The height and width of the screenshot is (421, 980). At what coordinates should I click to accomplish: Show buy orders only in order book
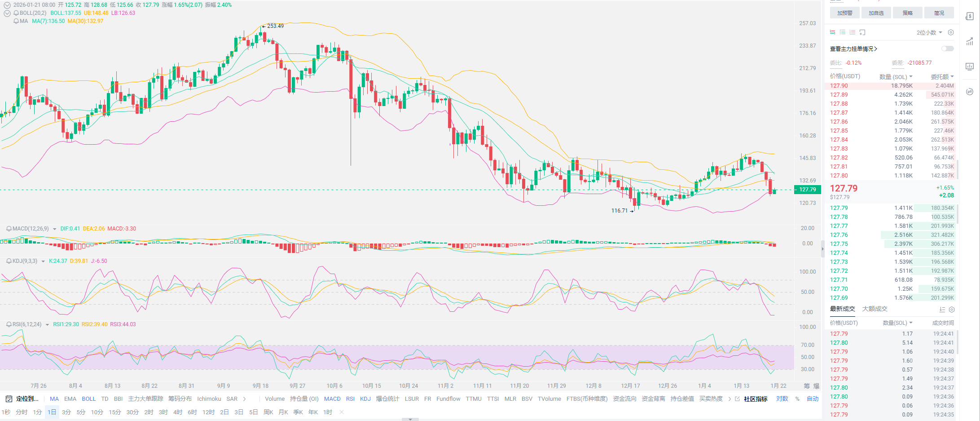(843, 32)
